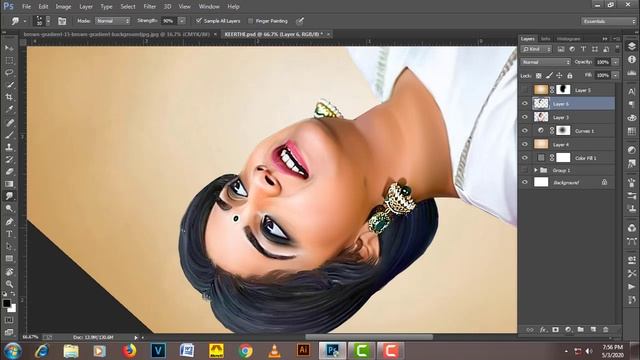Viewport: 640px width, 360px height.
Task: Create a new group folder icon
Action: tap(580, 329)
